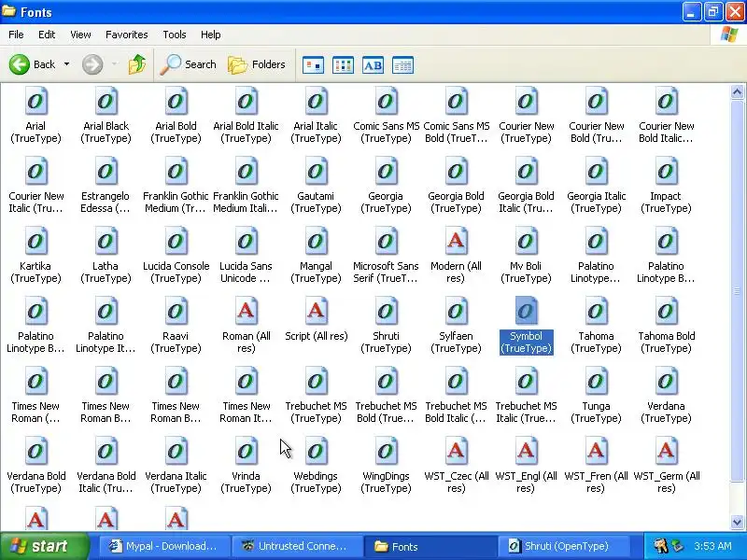Open the Help menu
The image size is (747, 560).
click(211, 35)
